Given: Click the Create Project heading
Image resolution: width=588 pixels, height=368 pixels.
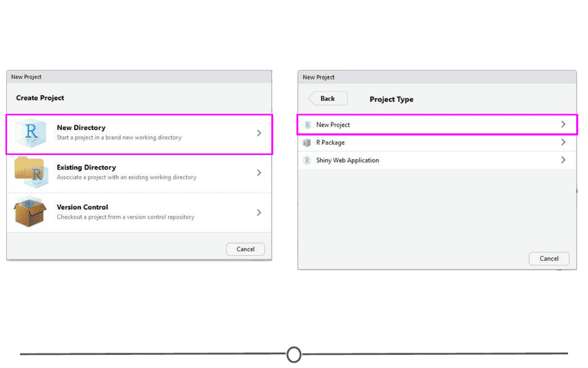Looking at the screenshot, I should [x=39, y=98].
